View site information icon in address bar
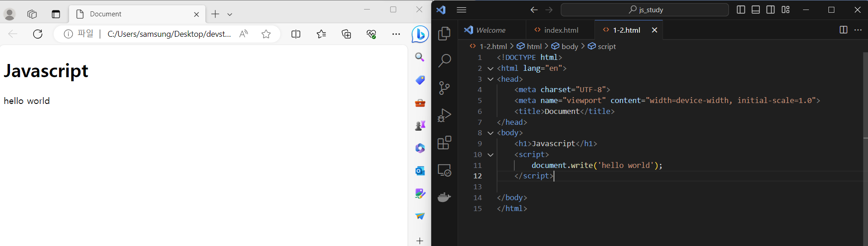This screenshot has width=868, height=246. (68, 34)
